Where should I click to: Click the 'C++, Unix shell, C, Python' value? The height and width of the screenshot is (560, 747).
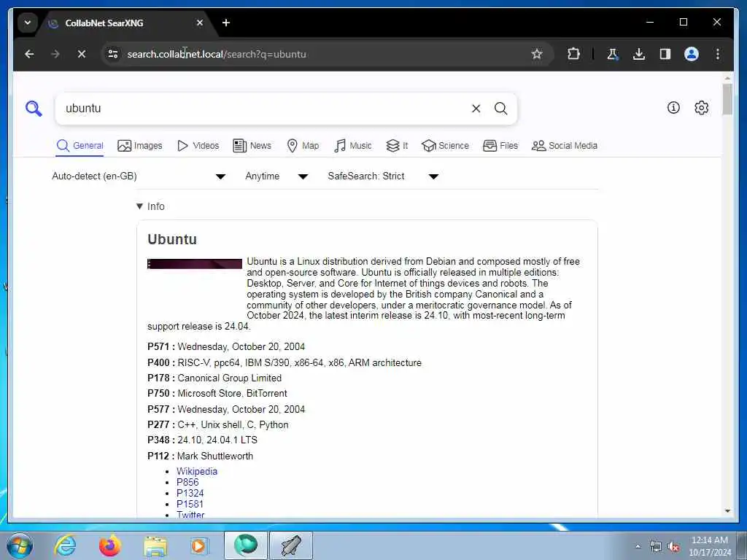point(233,425)
